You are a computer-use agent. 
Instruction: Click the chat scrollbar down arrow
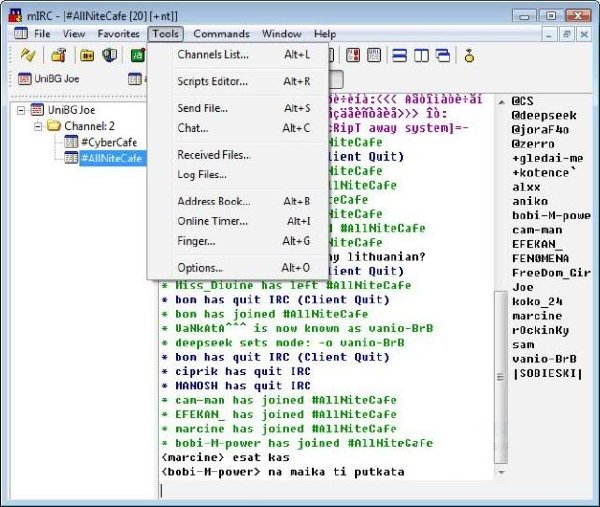coord(501,473)
